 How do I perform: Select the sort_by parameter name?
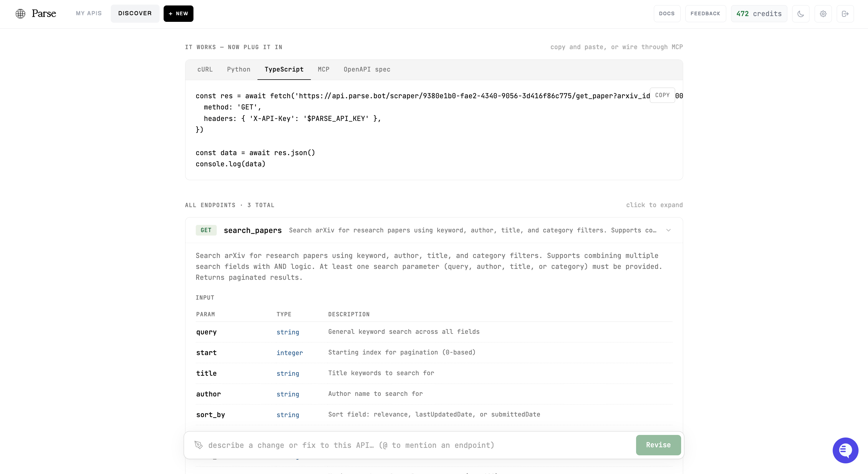210,415
